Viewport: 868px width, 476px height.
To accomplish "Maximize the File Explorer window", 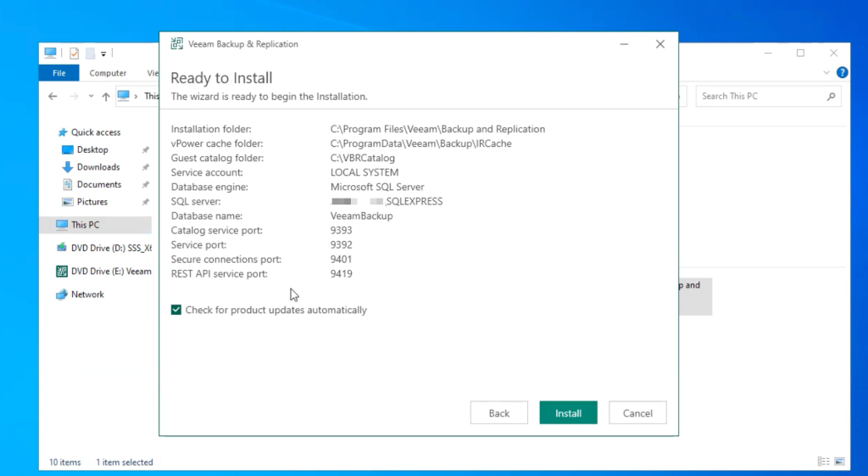I will [x=800, y=53].
